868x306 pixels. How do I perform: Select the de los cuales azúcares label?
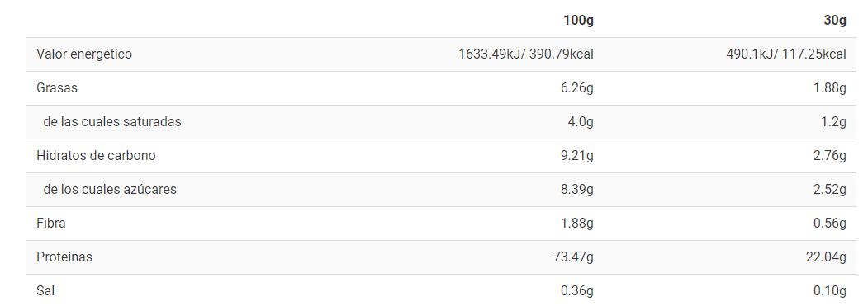pos(110,189)
